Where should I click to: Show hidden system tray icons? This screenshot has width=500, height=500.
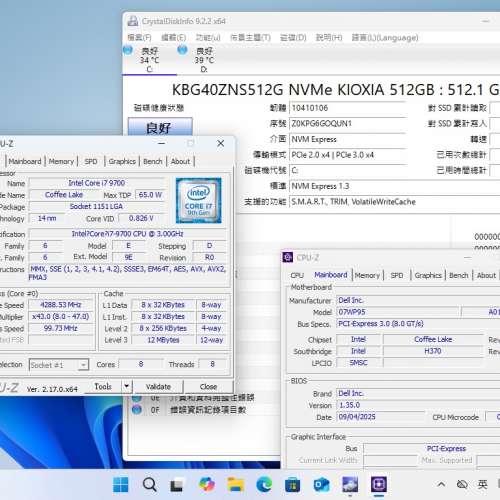pyautogui.click(x=441, y=484)
